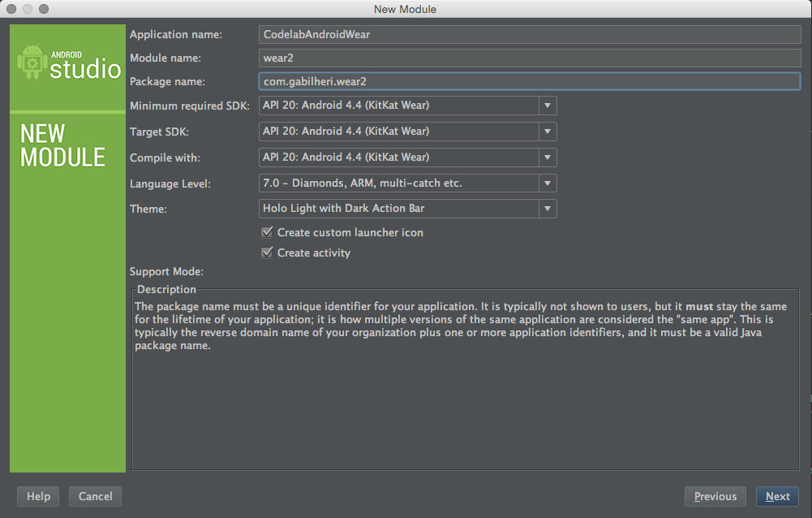Screen dimensions: 812x518
Task: Click the Language Level label
Action: click(x=170, y=183)
